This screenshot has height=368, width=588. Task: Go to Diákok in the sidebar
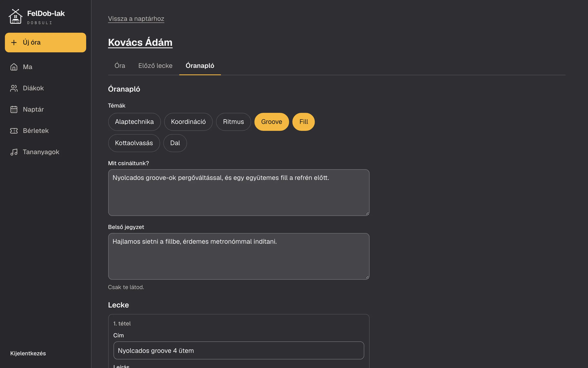pyautogui.click(x=46, y=88)
